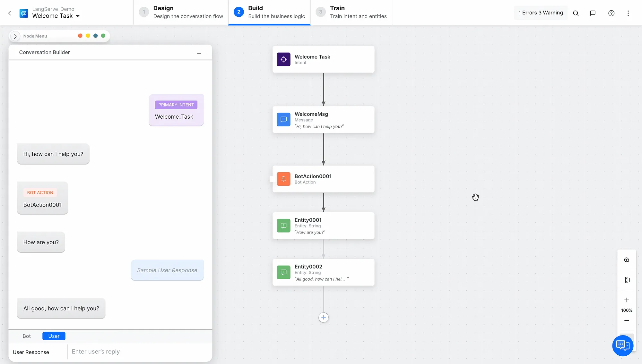Click the orange node color dot
This screenshot has width=642, height=364.
tap(80, 36)
